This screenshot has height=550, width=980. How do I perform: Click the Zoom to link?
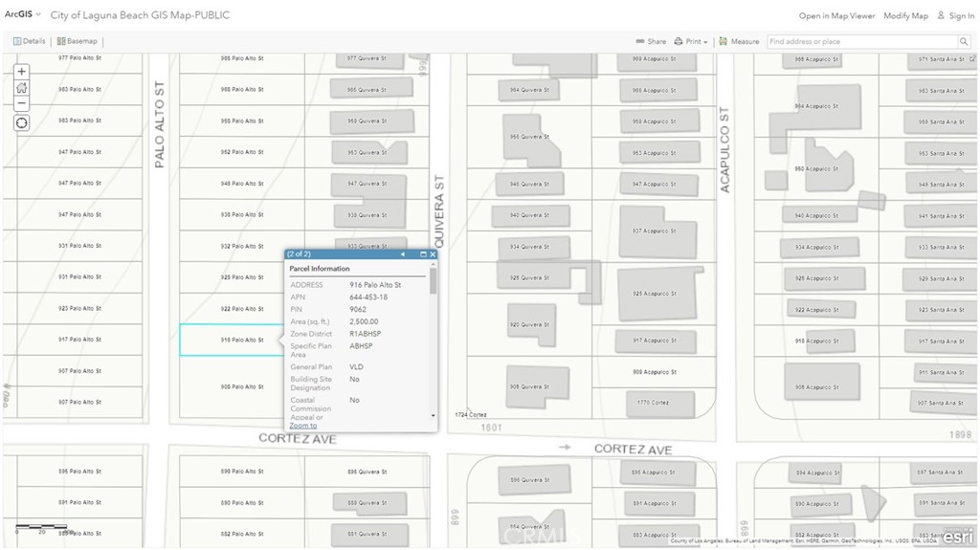click(x=302, y=426)
